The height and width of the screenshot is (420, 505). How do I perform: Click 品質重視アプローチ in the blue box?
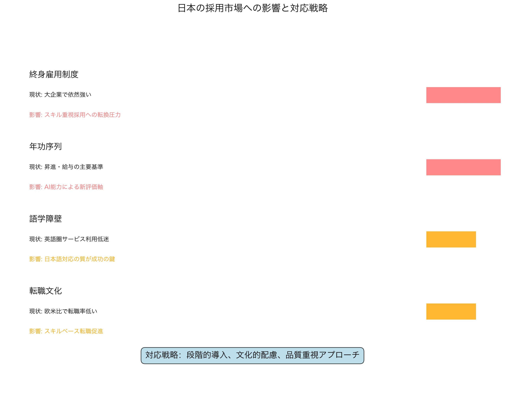click(322, 355)
